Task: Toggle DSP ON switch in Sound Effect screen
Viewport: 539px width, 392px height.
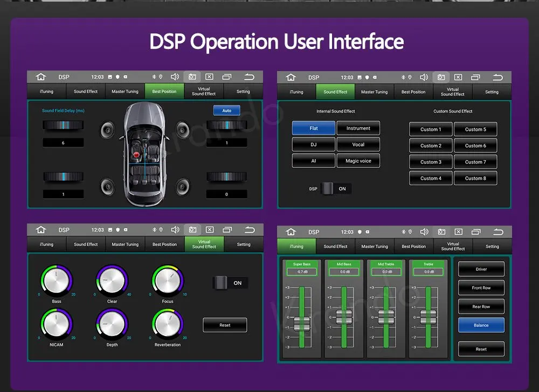Action: coord(335,188)
